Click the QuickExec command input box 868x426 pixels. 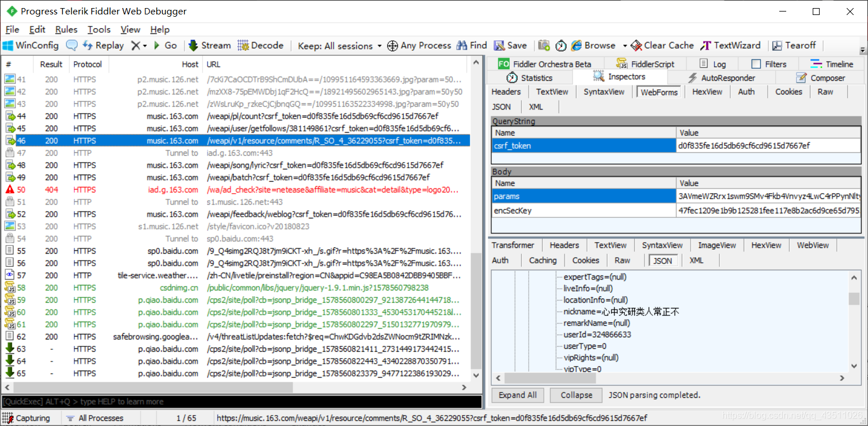coord(241,401)
